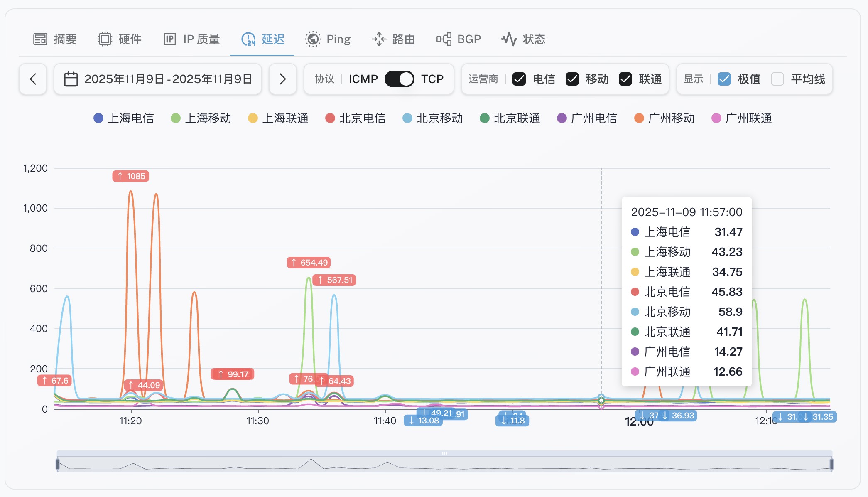Uncheck the 电信 carrier checkbox
868x497 pixels.
[x=519, y=79]
